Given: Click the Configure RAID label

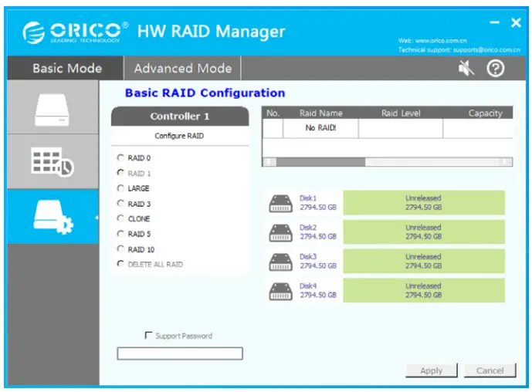Looking at the screenshot, I should point(179,136).
